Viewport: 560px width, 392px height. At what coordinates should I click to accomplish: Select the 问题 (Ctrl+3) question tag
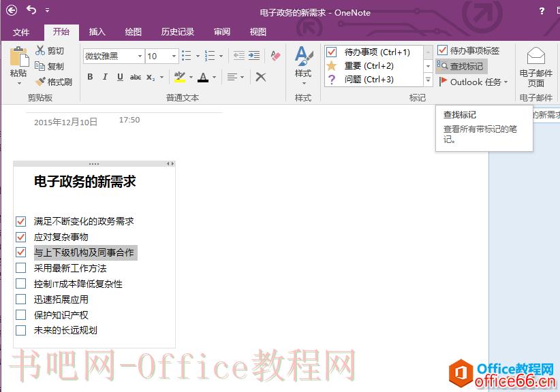[x=374, y=79]
